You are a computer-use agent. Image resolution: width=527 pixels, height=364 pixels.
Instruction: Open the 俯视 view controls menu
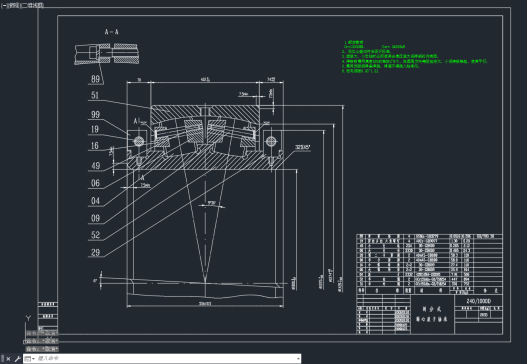click(14, 6)
